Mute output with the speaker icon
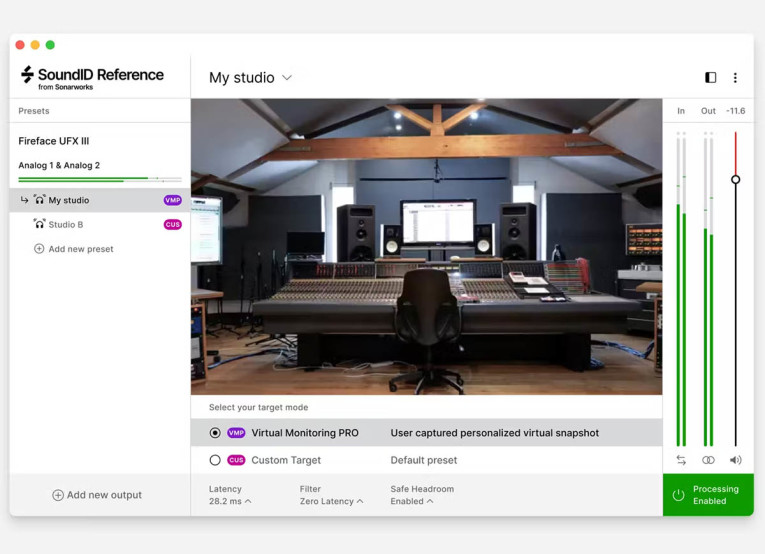 tap(735, 460)
